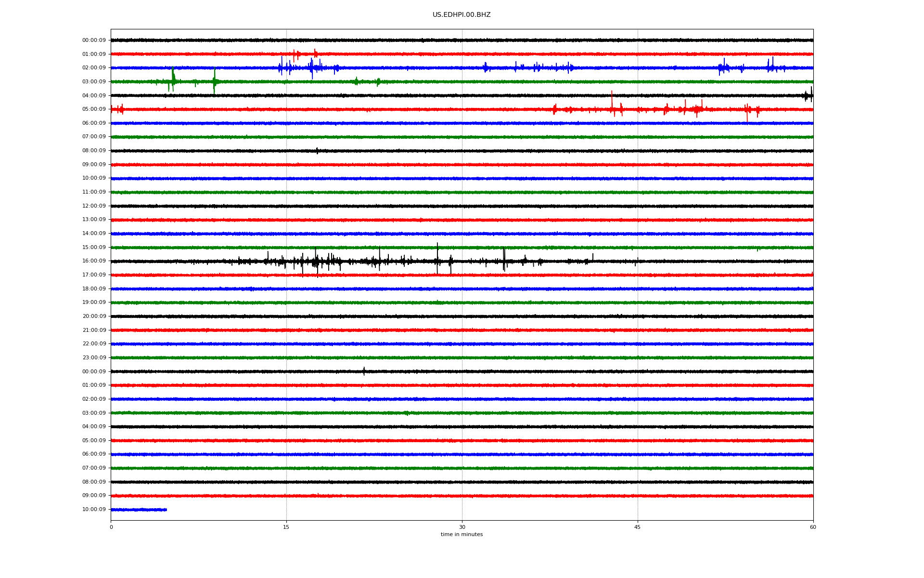Select the x-axis tick label 60
Viewport: 924px width, 578px height.
813,527
